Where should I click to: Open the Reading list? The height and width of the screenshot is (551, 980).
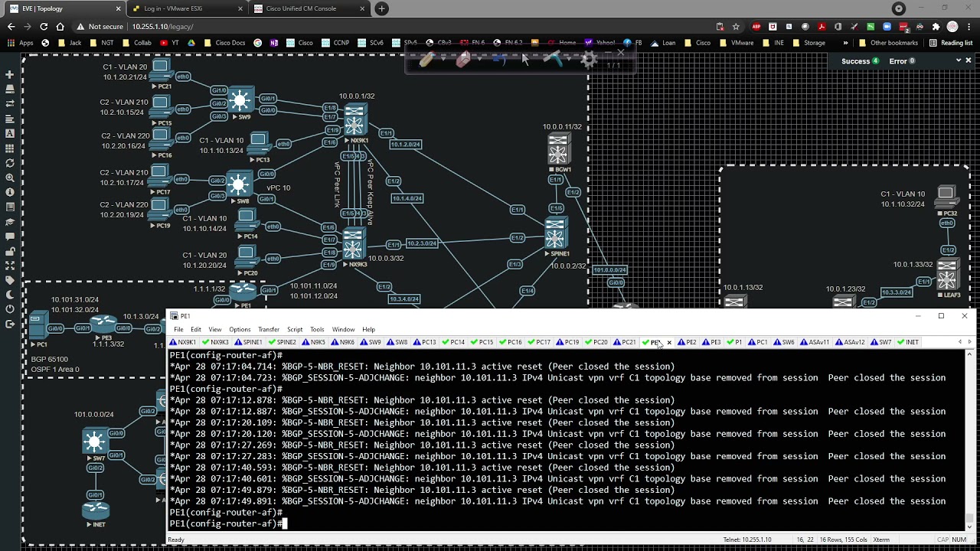(950, 43)
